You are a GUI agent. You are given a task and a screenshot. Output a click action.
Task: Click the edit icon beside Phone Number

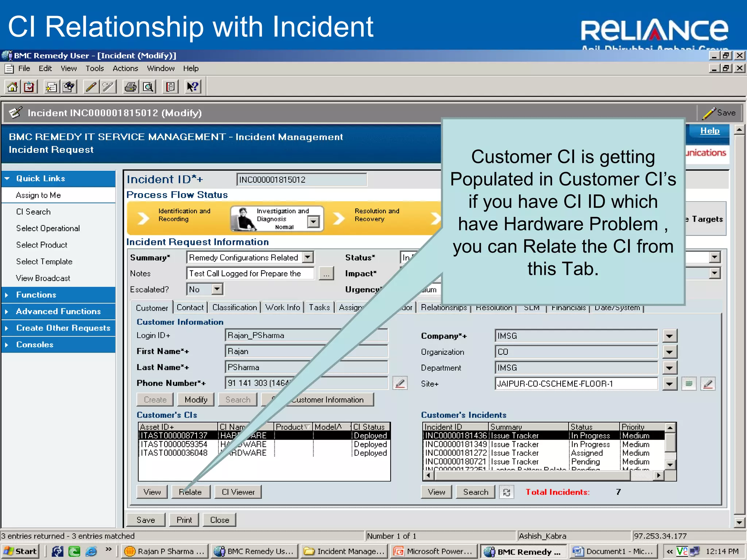coord(400,384)
